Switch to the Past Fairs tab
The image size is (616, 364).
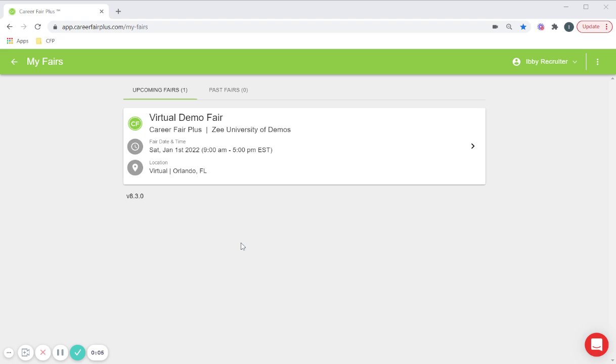[228, 90]
